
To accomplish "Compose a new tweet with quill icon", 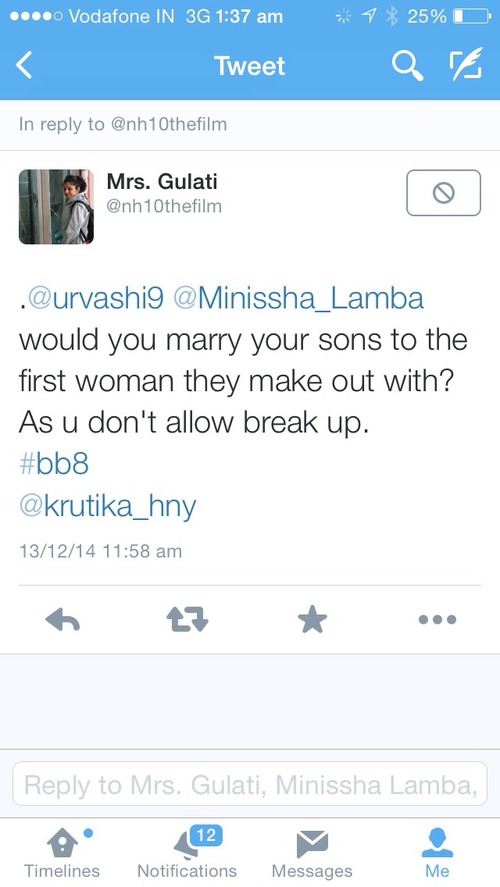I will pos(465,65).
